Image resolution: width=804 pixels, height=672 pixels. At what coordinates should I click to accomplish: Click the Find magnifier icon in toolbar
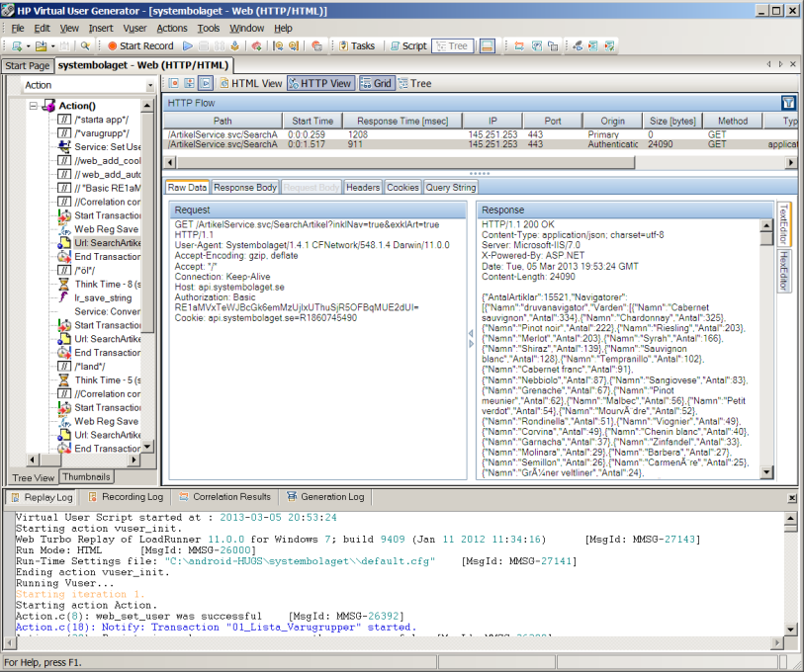click(85, 46)
